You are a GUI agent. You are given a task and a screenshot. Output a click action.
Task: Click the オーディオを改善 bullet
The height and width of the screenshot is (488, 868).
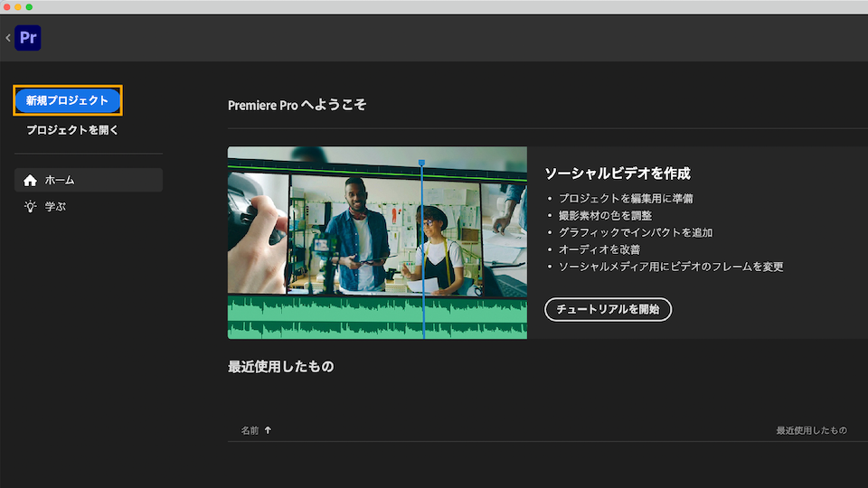pos(599,249)
